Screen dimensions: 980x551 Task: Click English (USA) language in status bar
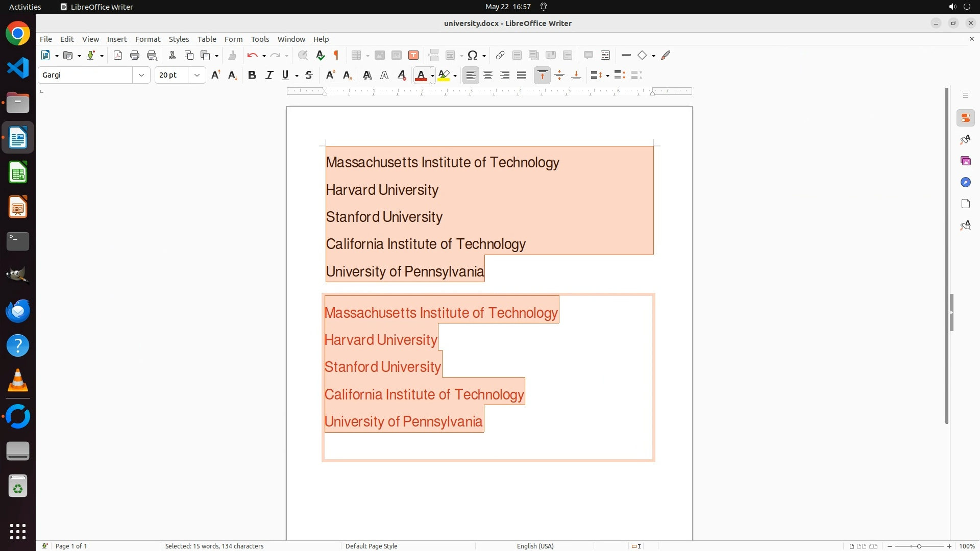[535, 546]
